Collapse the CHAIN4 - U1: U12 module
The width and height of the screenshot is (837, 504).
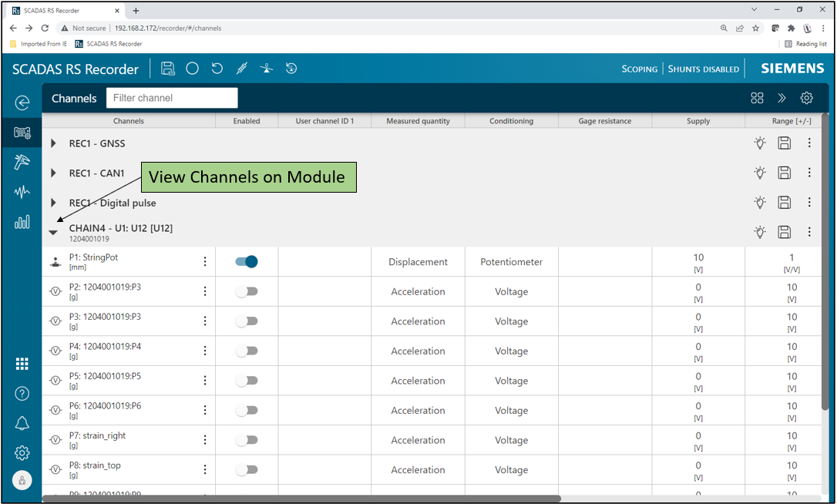coord(53,232)
